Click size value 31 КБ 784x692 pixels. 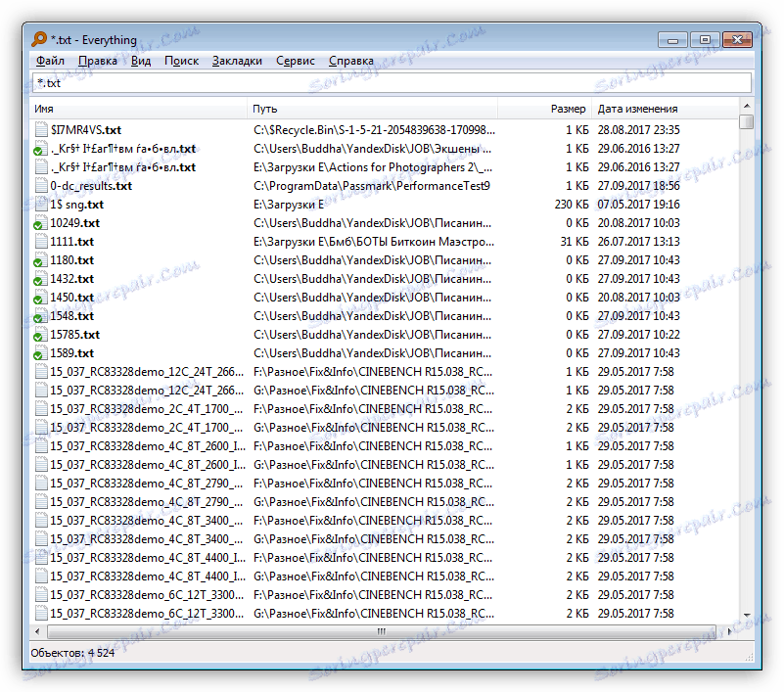point(574,242)
